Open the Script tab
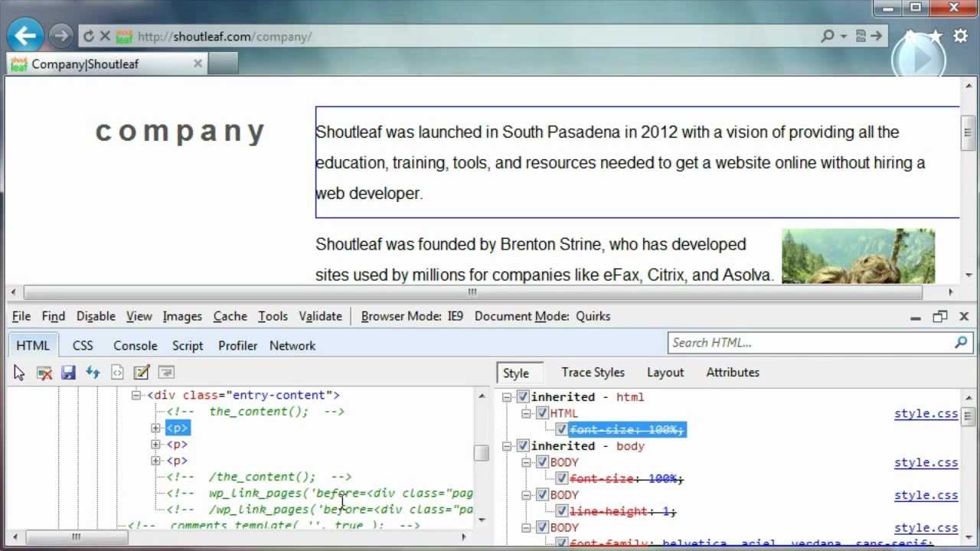The height and width of the screenshot is (551, 980). pyautogui.click(x=188, y=345)
